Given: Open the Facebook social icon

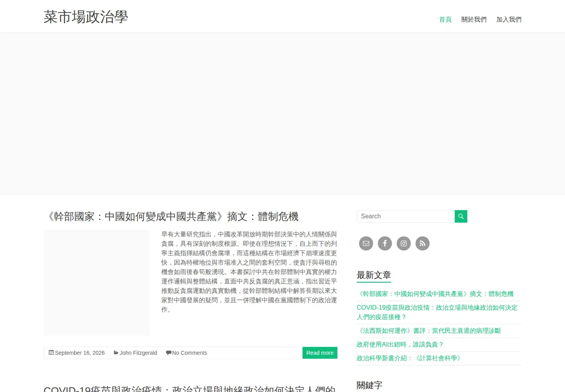Looking at the screenshot, I should [x=385, y=243].
